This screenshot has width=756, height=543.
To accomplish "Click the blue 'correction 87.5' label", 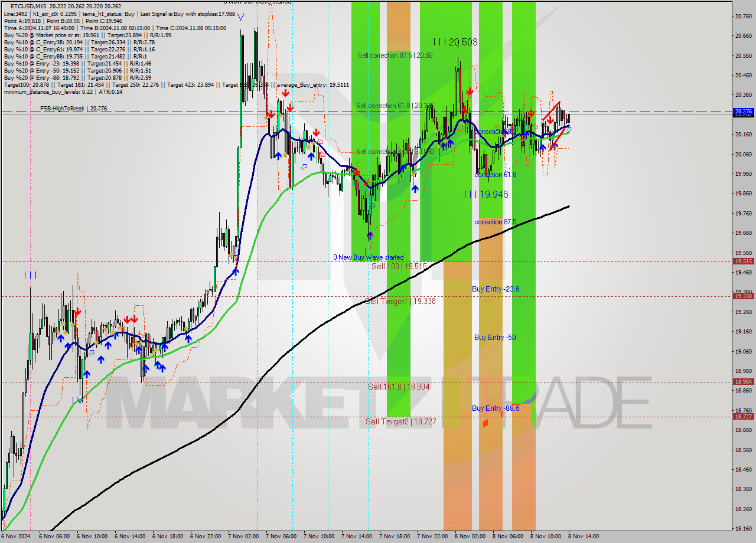I will [x=496, y=222].
